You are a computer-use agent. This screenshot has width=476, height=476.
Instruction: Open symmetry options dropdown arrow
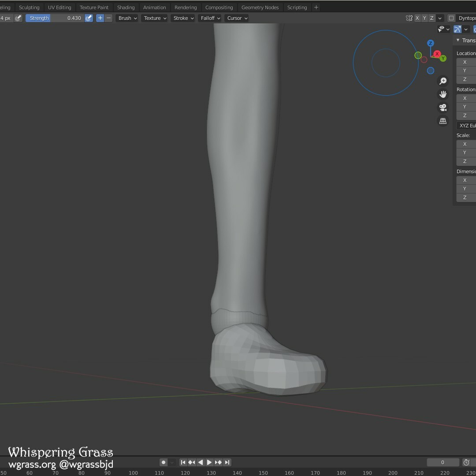point(439,18)
